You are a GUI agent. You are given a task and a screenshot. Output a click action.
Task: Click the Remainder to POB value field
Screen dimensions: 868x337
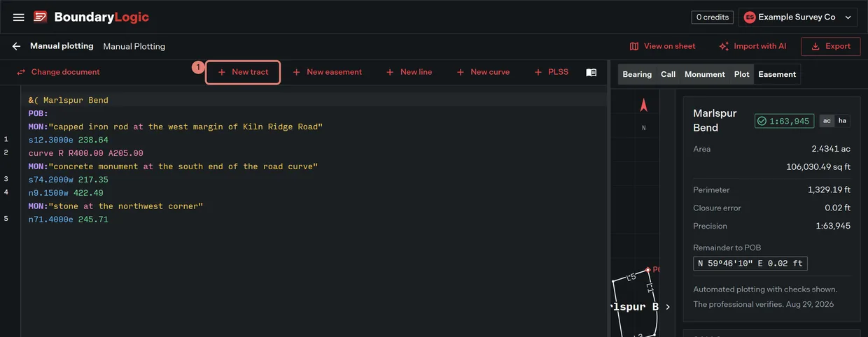[x=750, y=264]
